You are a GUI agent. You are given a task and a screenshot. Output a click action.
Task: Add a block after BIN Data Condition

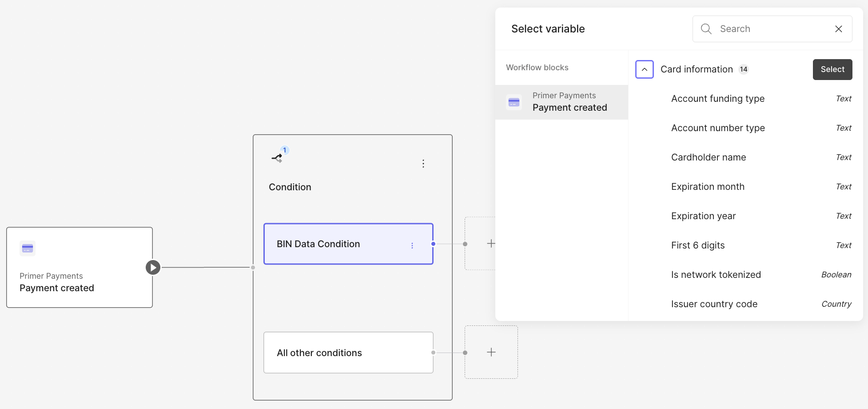491,243
